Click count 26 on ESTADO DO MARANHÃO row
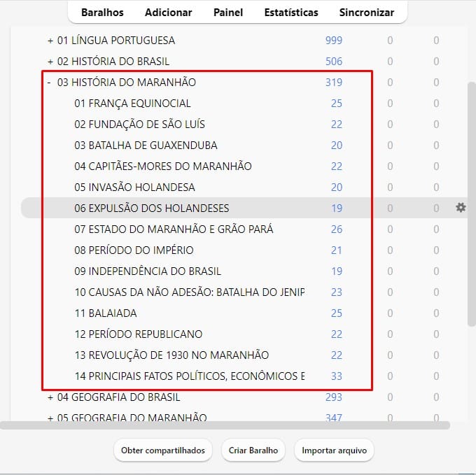This screenshot has height=475, width=476. click(x=337, y=229)
